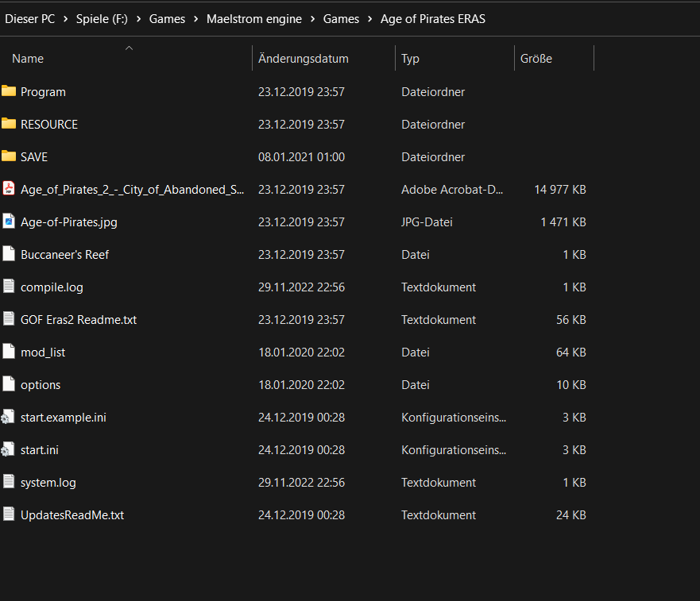Click Konfigurationseins... type of start.example.ini
The height and width of the screenshot is (601, 700).
[x=454, y=418]
